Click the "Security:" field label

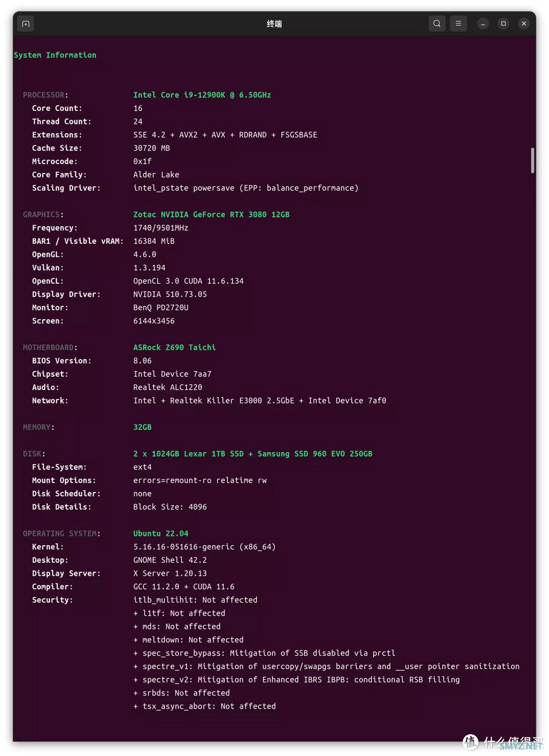[x=52, y=600]
